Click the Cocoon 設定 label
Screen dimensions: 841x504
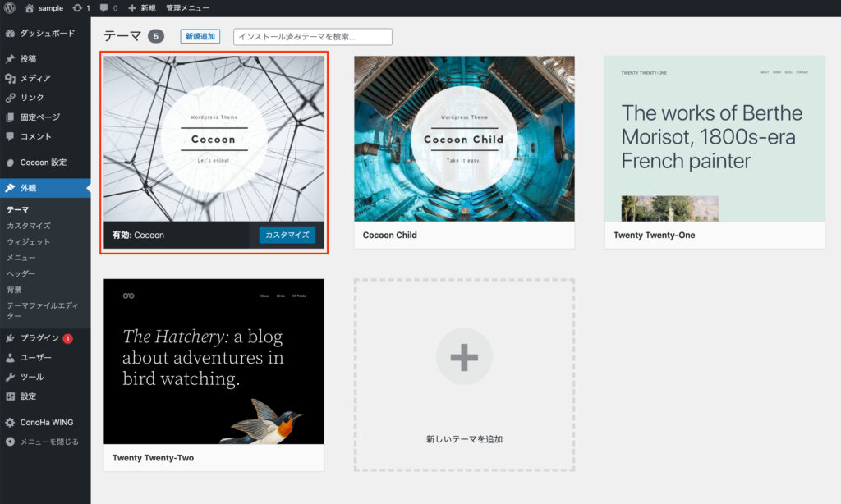click(x=44, y=163)
